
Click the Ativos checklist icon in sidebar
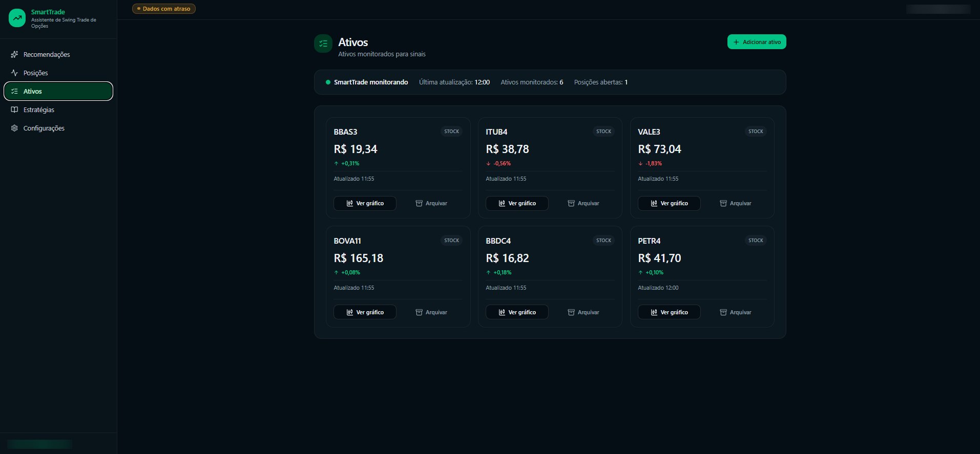click(14, 91)
